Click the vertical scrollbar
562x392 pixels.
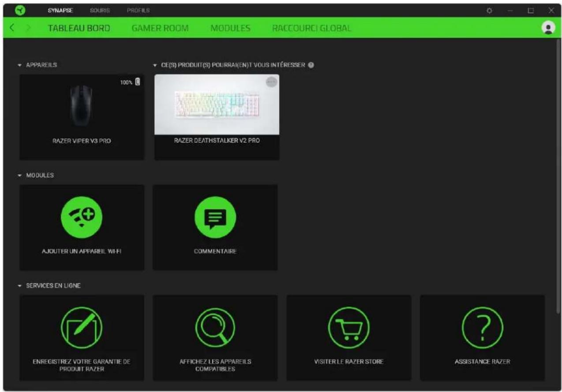[558, 176]
